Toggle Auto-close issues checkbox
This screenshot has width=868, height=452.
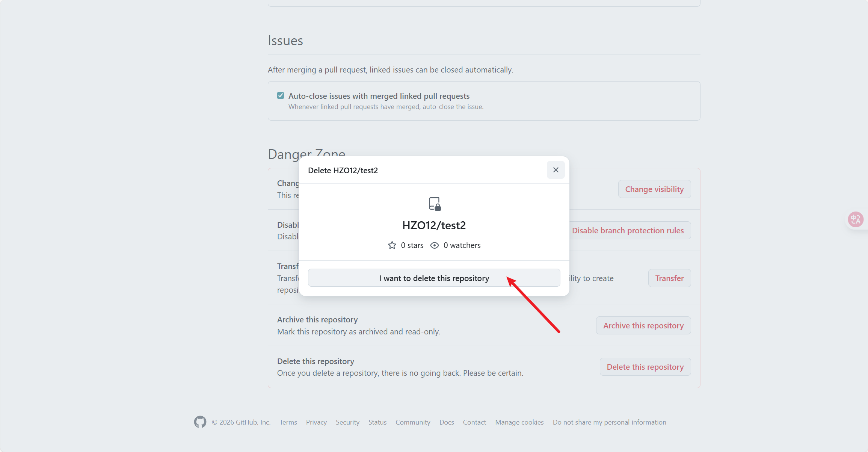[281, 95]
